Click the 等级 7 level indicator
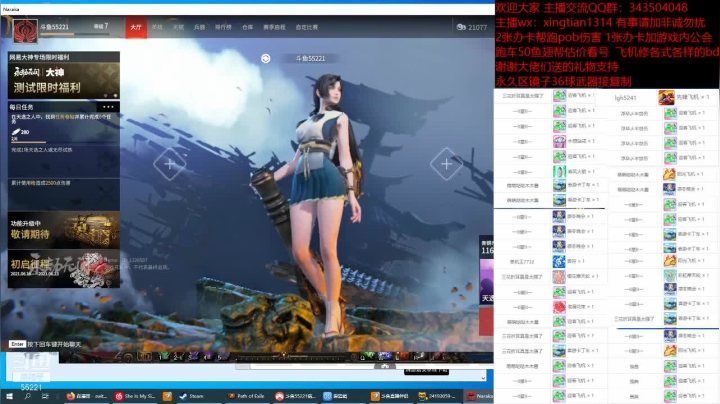Viewport: 720px width, 404px height. [101, 26]
